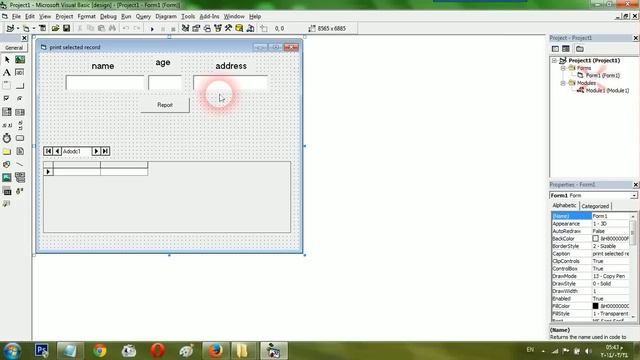The width and height of the screenshot is (640, 360).
Task: Click the Adodc1 move-previous button
Action: coord(57,151)
